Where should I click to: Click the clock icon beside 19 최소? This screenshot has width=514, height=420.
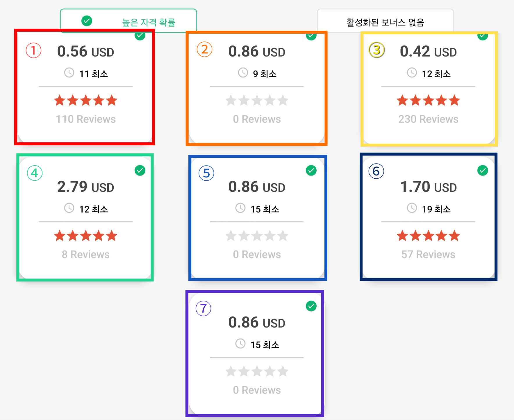pyautogui.click(x=412, y=208)
